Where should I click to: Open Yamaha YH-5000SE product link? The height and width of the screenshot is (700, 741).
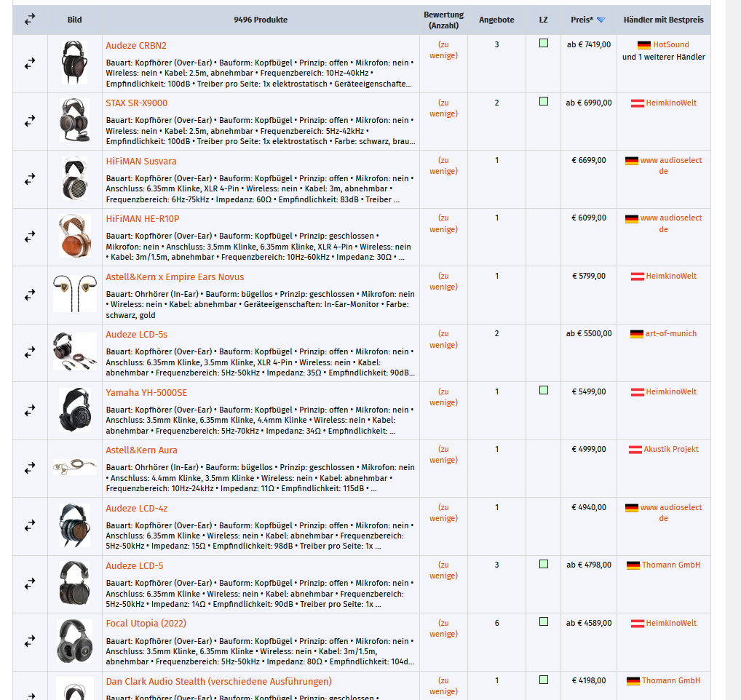pyautogui.click(x=146, y=393)
